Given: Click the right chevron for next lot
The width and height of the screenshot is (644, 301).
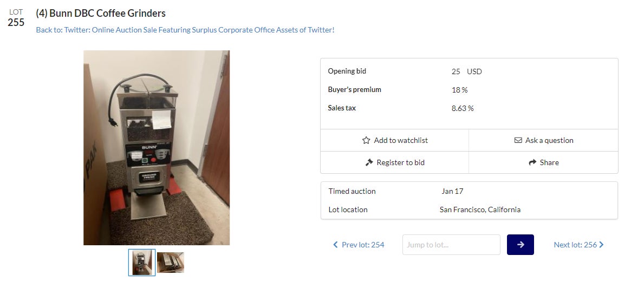Looking at the screenshot, I should click(x=601, y=245).
